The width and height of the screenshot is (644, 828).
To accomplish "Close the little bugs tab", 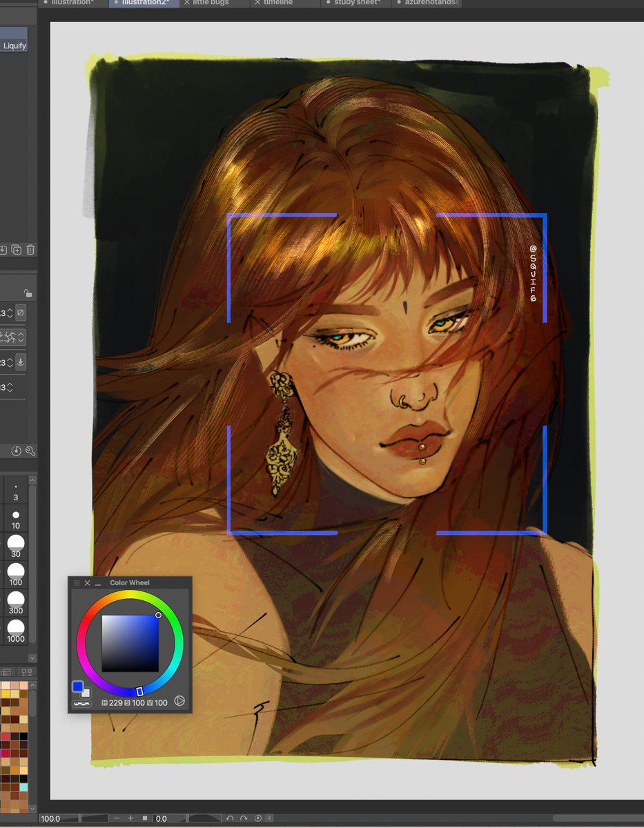I will pyautogui.click(x=187, y=3).
